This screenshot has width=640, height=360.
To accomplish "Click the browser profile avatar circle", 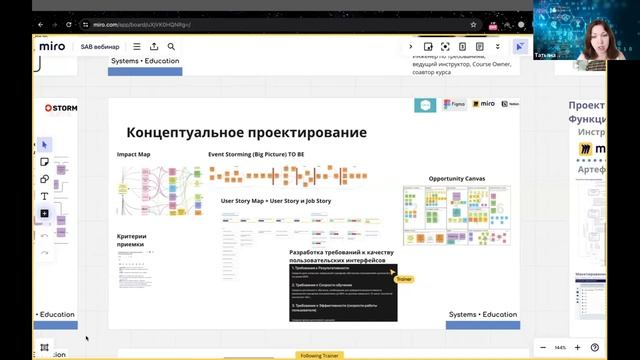I will [521, 25].
